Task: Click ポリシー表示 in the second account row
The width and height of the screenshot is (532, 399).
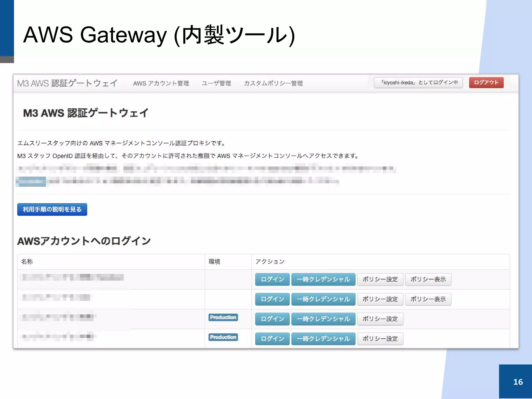Action: [428, 299]
